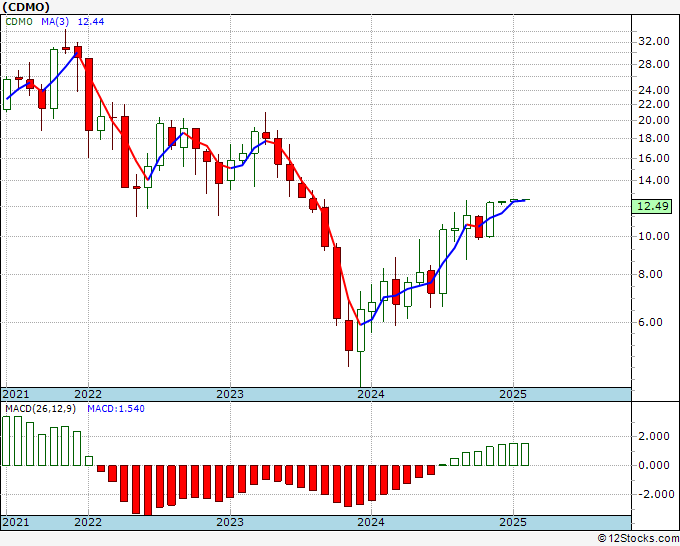This screenshot has height=546, width=680.
Task: Click 2023 on the MACD panel timeline
Action: (230, 522)
